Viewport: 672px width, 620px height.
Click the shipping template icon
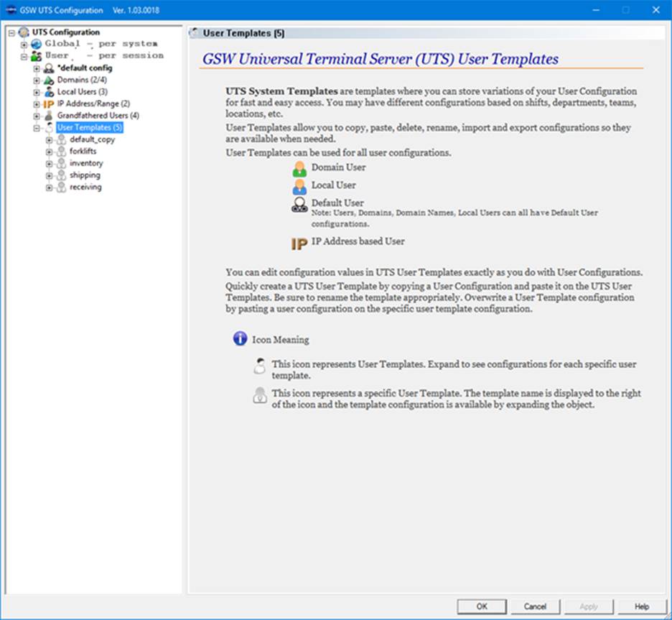point(62,175)
